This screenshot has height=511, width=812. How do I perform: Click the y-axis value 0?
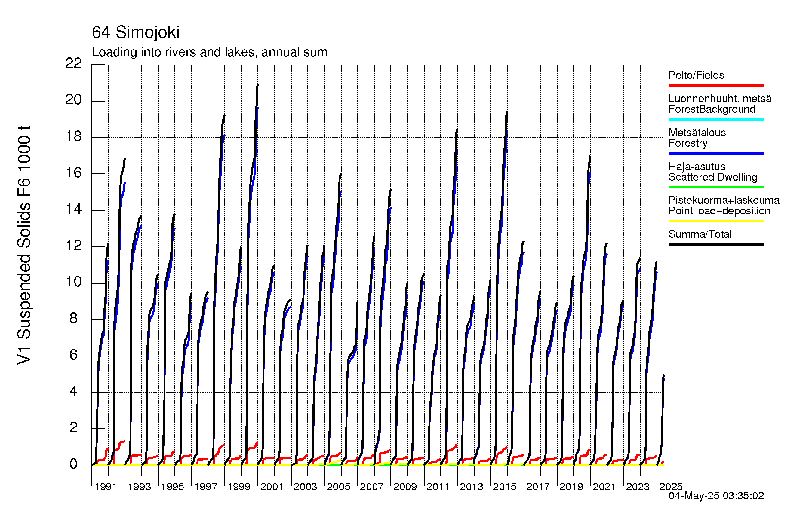(73, 464)
